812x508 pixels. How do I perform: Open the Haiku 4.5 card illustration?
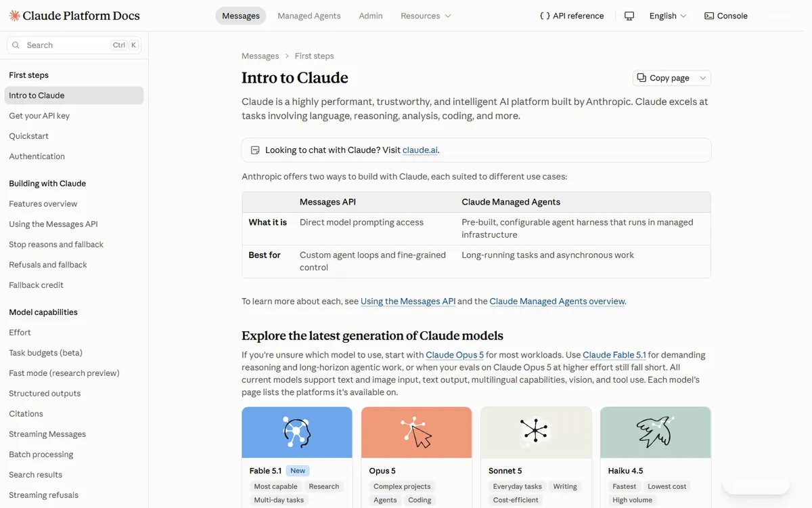[x=656, y=432]
